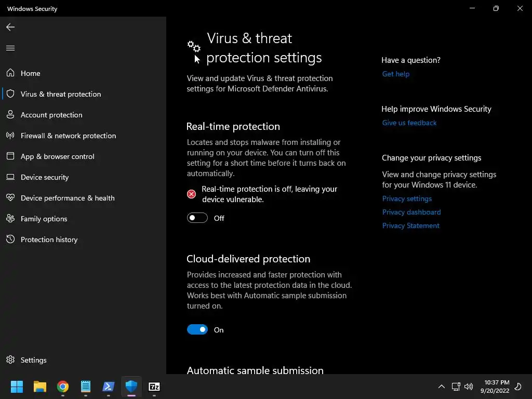Disable Cloud-delivered protection toggle

coord(197,330)
